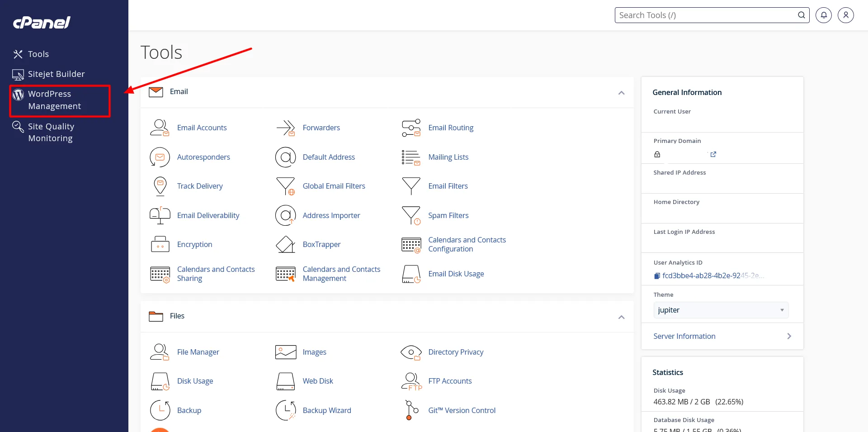The image size is (868, 432).
Task: Collapse the Email section
Action: pyautogui.click(x=621, y=93)
